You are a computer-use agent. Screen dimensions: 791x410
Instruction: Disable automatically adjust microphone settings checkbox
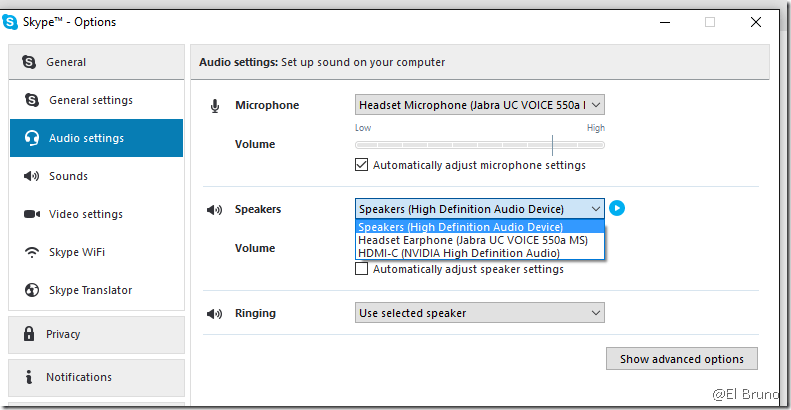[x=362, y=165]
